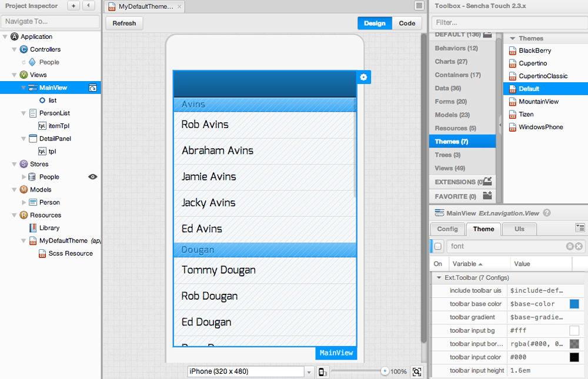588x379 pixels.
Task: Expand the Person model node
Action: pyautogui.click(x=24, y=203)
